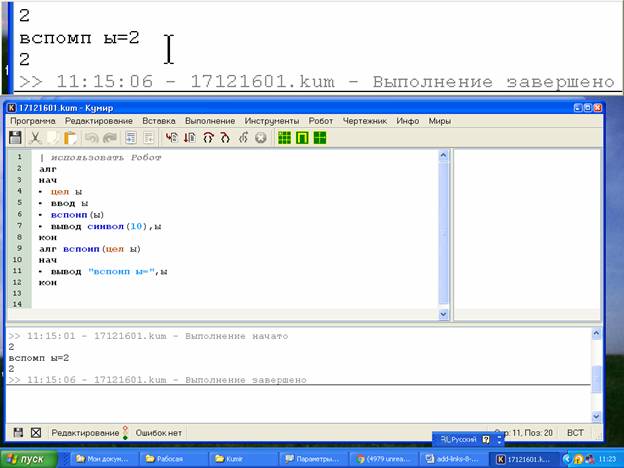
Task: Open the Миры menu
Action: click(439, 121)
